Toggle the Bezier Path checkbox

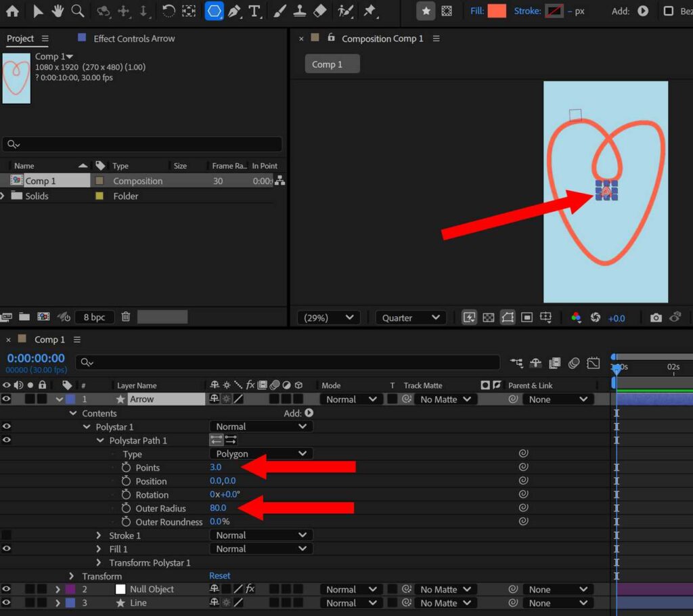click(x=669, y=11)
